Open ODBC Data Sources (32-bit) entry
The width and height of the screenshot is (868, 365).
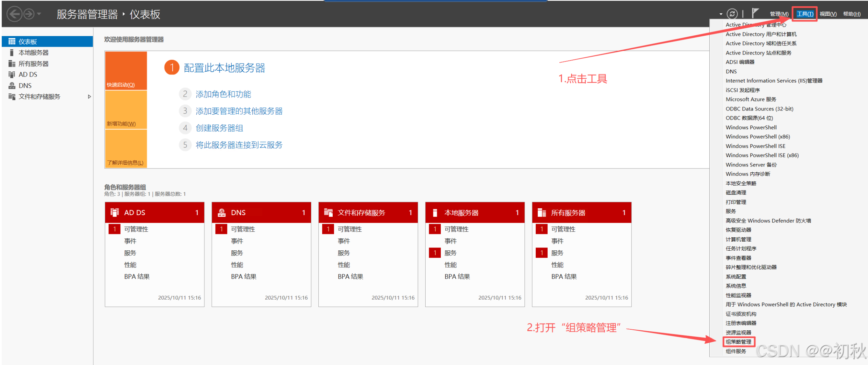759,109
